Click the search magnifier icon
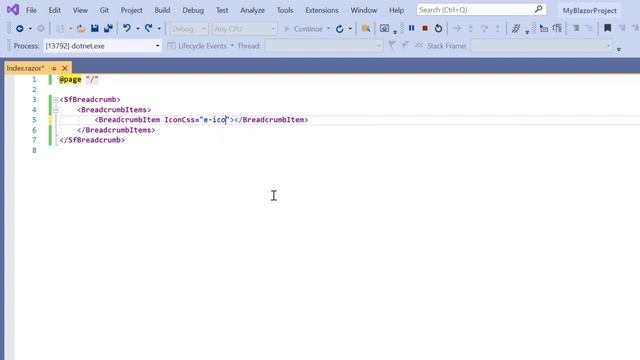The height and width of the screenshot is (360, 640). [538, 9]
